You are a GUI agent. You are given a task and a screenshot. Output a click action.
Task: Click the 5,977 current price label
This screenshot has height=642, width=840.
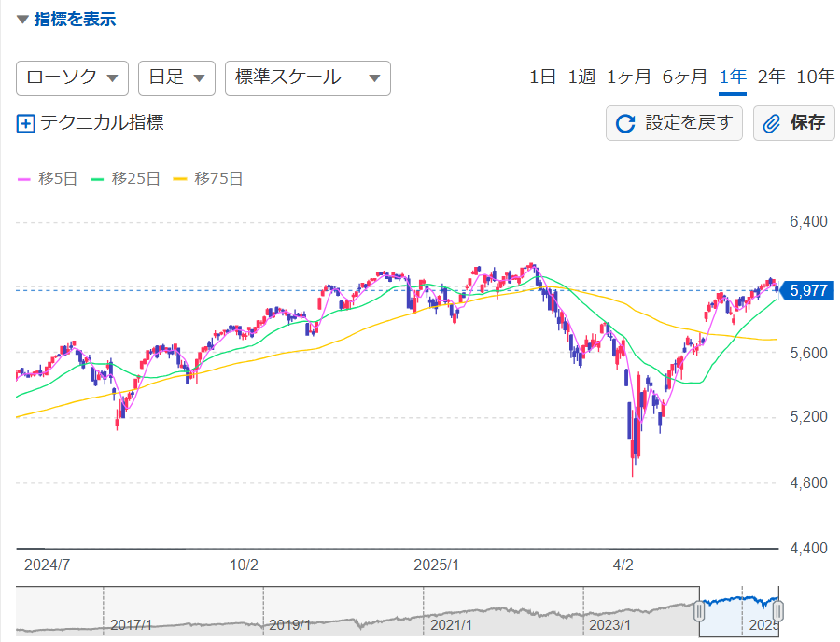(x=808, y=291)
